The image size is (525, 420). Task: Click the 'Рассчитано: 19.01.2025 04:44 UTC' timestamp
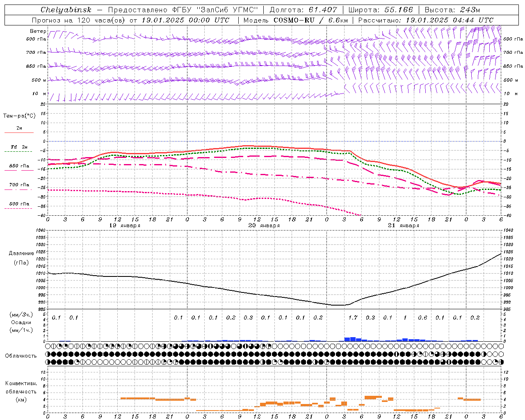pyautogui.click(x=426, y=20)
